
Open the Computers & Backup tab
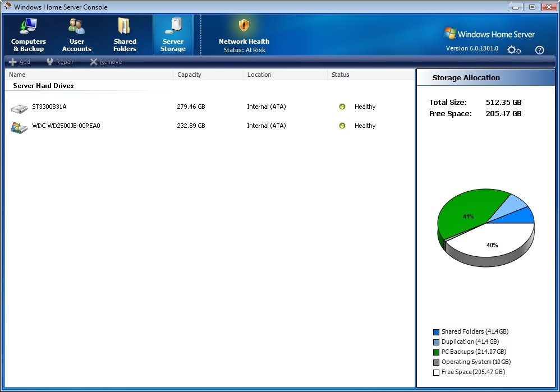click(x=29, y=35)
